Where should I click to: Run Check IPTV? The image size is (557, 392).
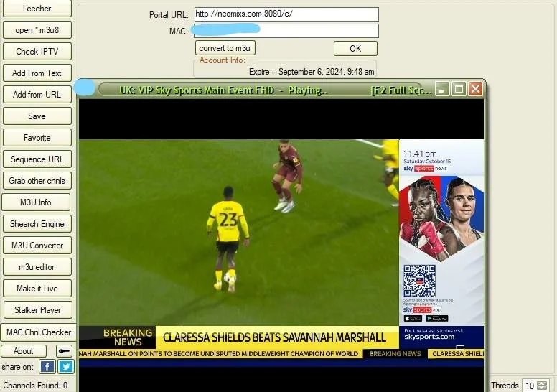click(37, 52)
